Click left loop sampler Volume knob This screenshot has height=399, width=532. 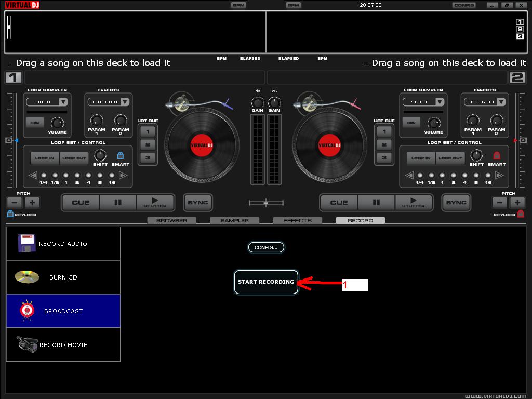[57, 123]
